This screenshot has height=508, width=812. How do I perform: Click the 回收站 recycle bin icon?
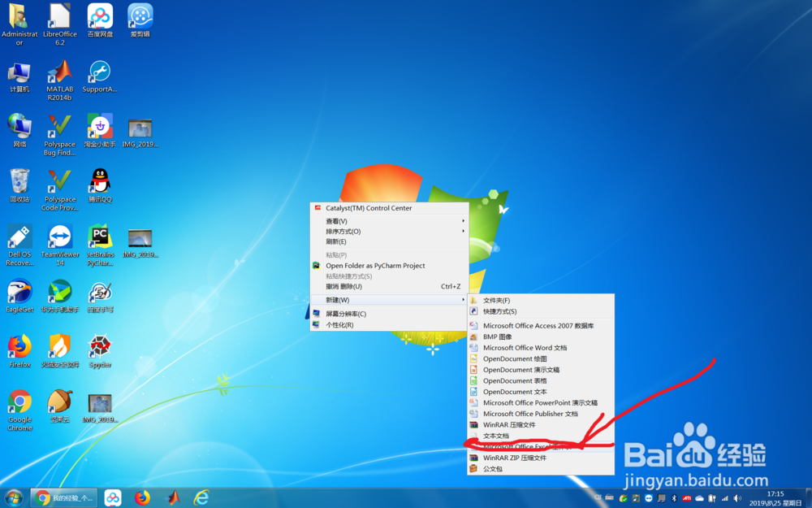pos(19,185)
